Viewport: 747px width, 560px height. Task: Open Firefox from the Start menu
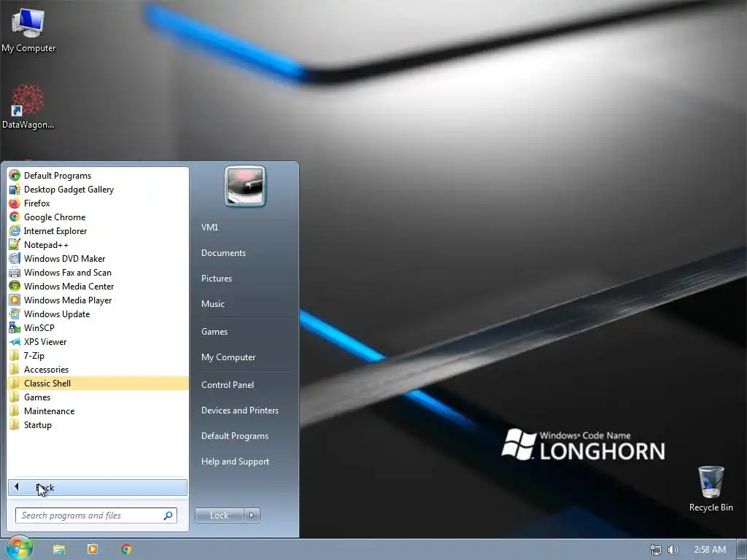pyautogui.click(x=98, y=203)
